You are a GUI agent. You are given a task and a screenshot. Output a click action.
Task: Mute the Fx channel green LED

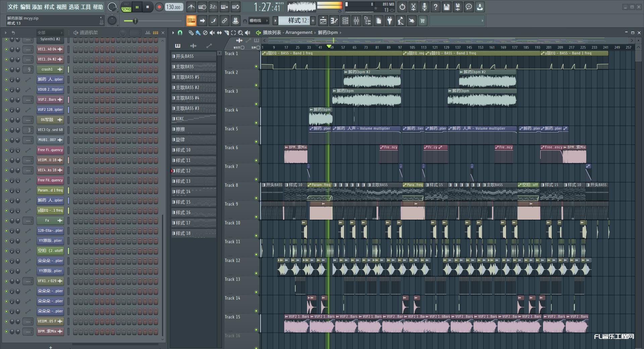coord(6,220)
